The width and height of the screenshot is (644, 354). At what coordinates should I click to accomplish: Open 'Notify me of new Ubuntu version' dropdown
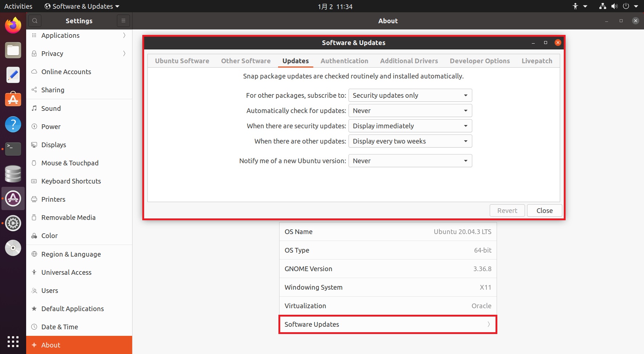click(410, 161)
